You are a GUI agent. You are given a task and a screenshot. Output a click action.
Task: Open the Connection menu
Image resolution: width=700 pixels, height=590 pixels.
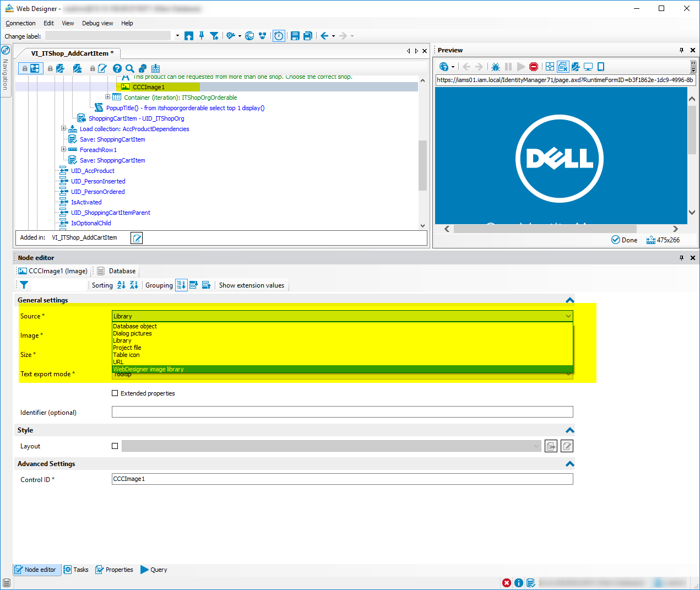point(20,23)
